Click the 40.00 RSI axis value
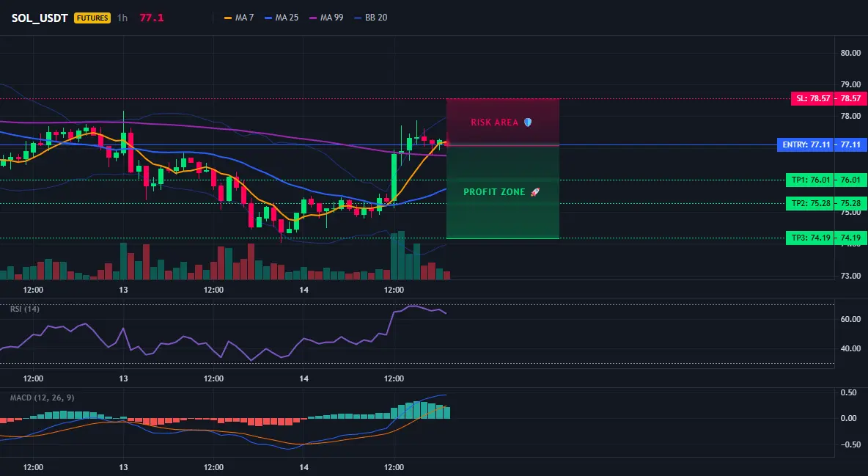Viewport: 868px width, 476px height. tap(851, 348)
